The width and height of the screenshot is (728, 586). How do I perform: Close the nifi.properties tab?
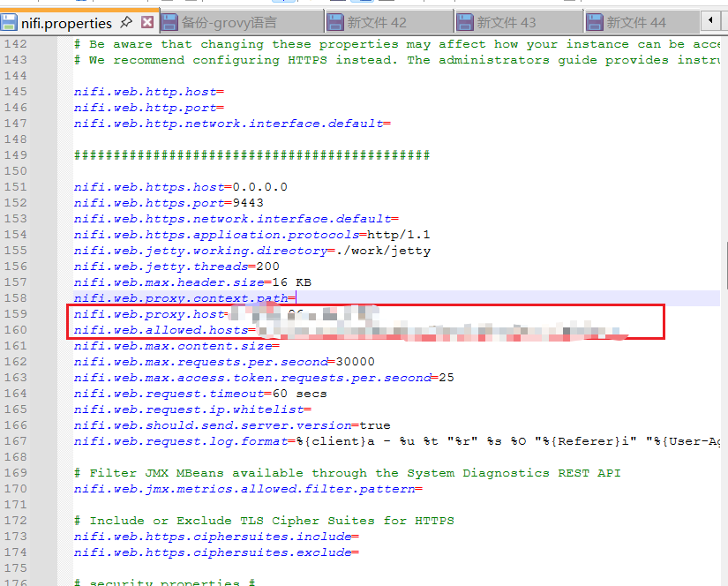[147, 22]
